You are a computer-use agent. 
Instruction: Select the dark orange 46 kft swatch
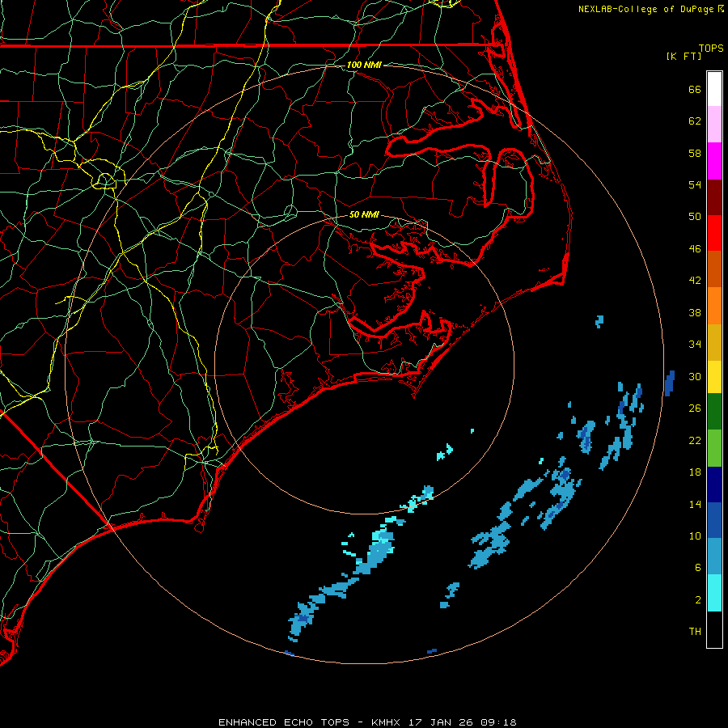714,269
